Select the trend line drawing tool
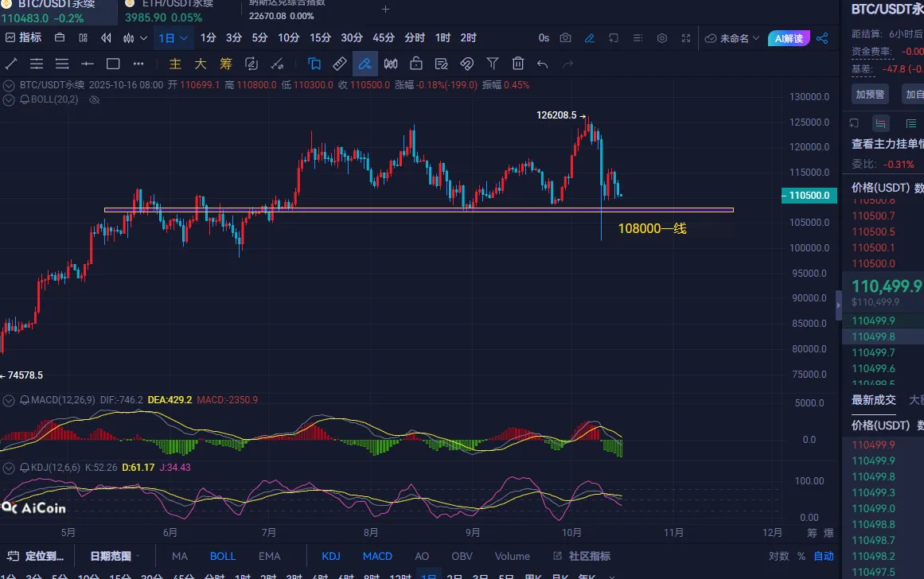 click(11, 64)
